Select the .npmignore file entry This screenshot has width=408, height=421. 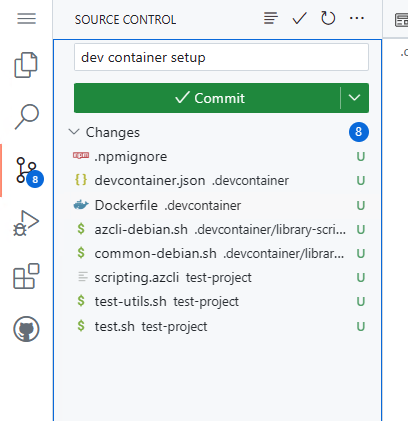(x=219, y=156)
